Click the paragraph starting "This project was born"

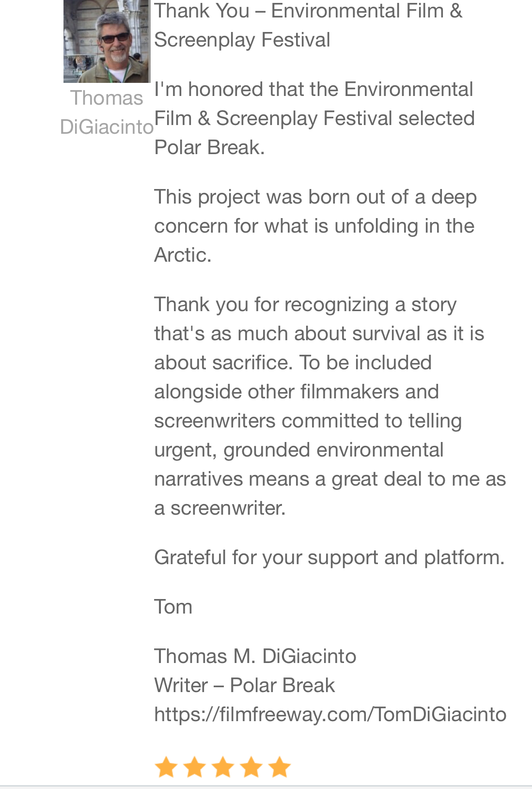pos(315,226)
